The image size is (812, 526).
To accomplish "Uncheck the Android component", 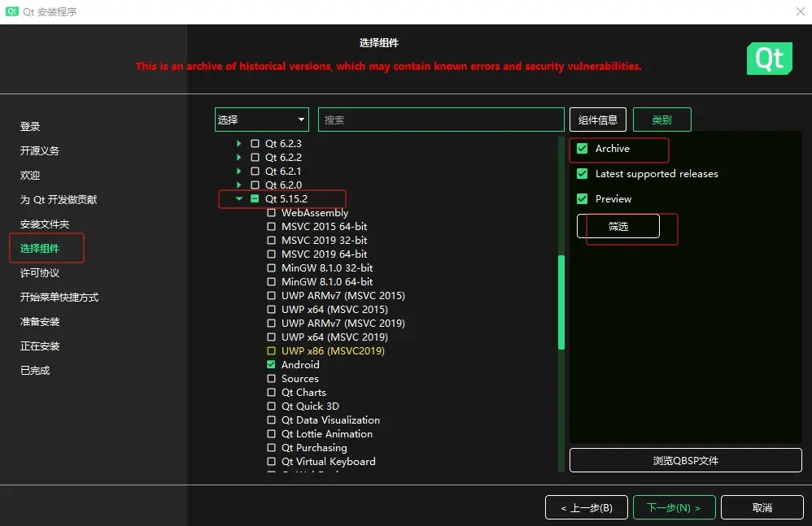I will point(271,365).
